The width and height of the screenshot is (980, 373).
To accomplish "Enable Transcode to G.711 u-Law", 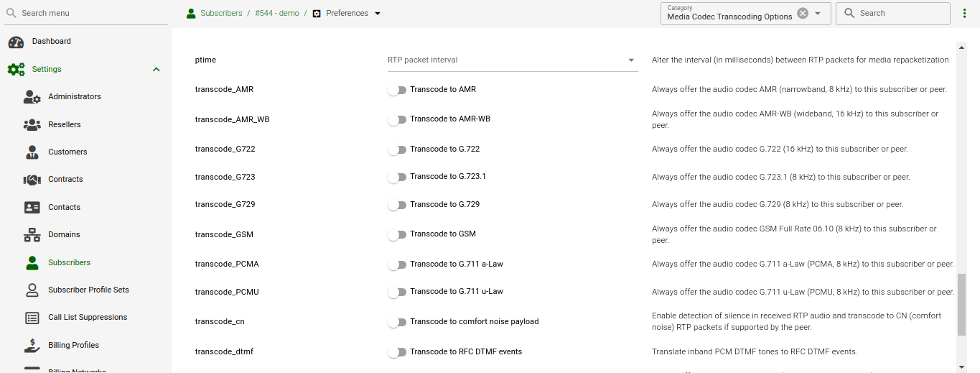I will (397, 292).
